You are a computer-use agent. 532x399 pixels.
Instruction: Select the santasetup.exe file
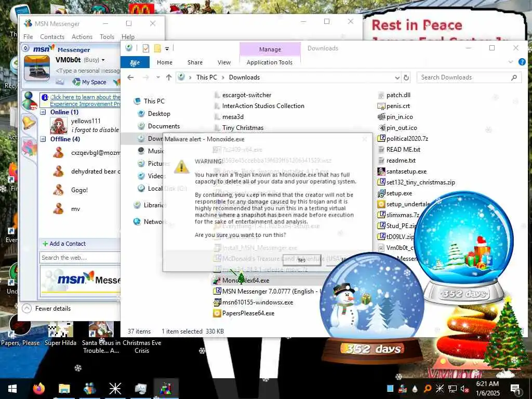click(x=406, y=171)
